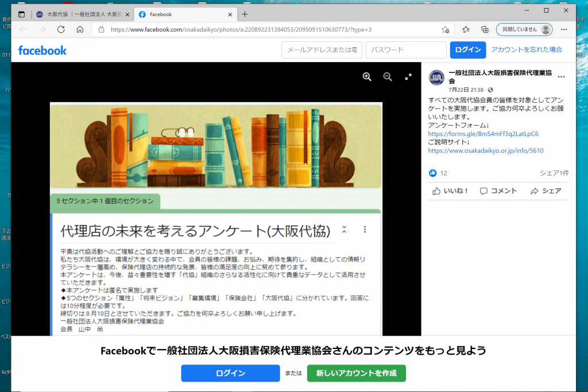This screenshot has height=392, width=588.
Task: Add this page to favorites
Action: pyautogui.click(x=445, y=30)
